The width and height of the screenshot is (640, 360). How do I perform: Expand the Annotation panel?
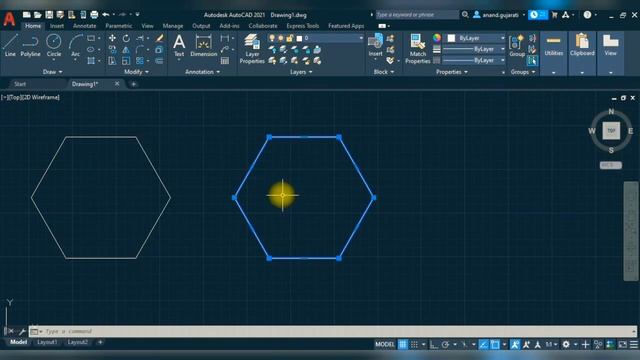202,72
